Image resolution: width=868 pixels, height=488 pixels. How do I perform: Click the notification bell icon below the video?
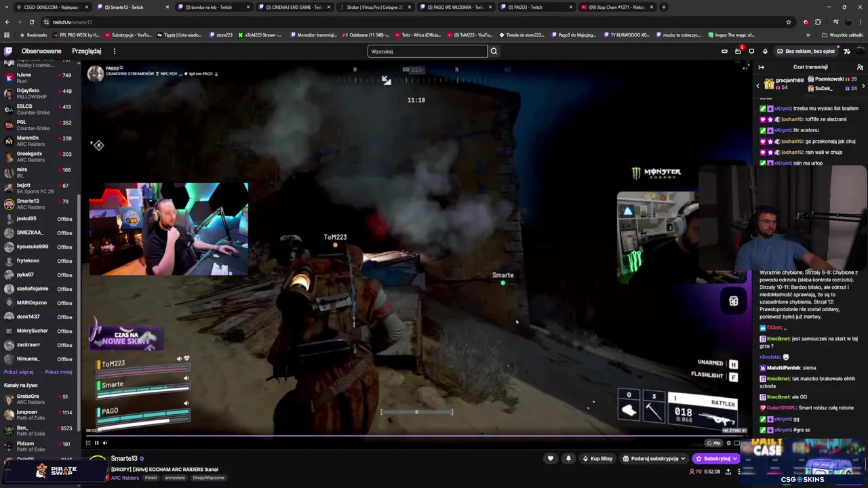pyautogui.click(x=568, y=458)
